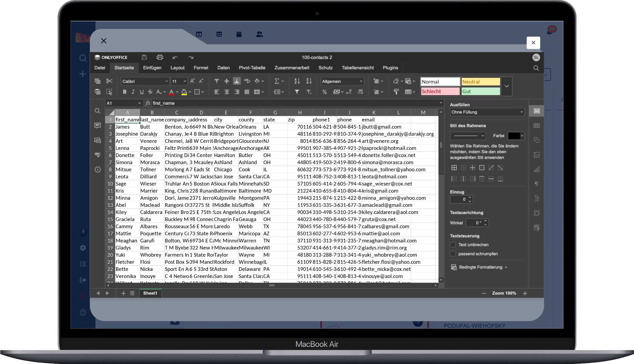Enable the Text umbrechen checkbox
Image resolution: width=634 pixels, height=364 pixels.
(x=453, y=245)
